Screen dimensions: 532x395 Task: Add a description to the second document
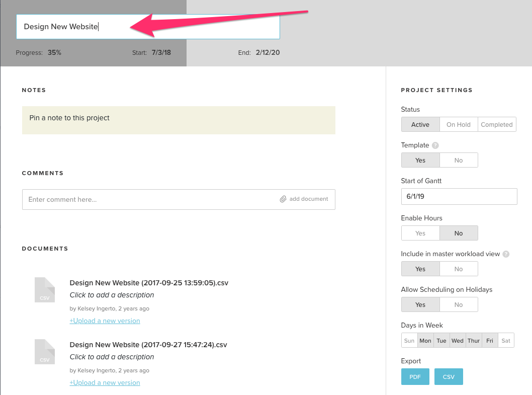click(x=112, y=357)
